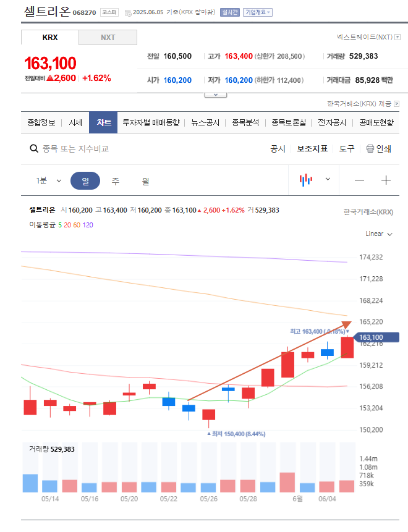Click the 174,232 price axis label
The width and height of the screenshot is (408, 532).
coord(371,257)
